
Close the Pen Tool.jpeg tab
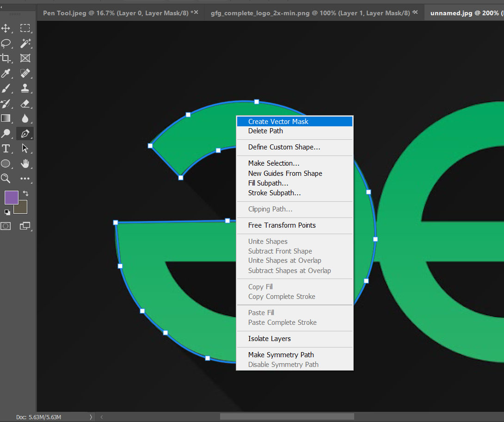196,12
